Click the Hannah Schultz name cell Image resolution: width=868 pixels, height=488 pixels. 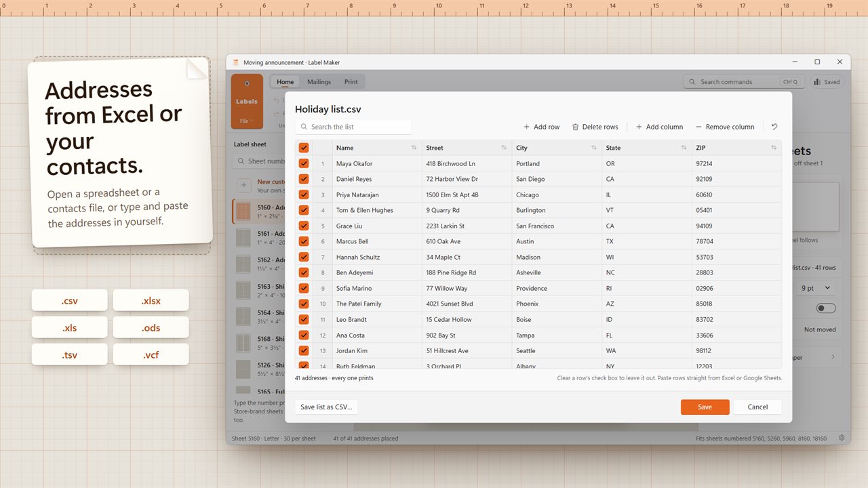click(377, 257)
